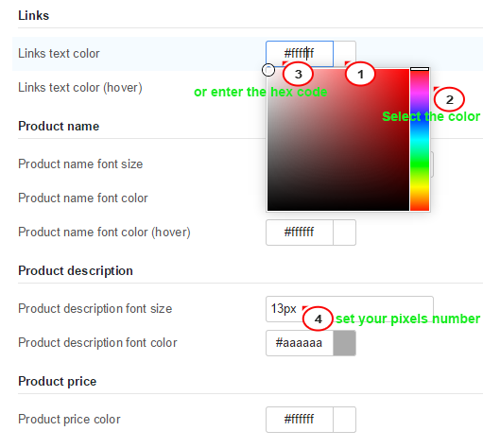Click the numbered annotation marker 2

pos(449,99)
